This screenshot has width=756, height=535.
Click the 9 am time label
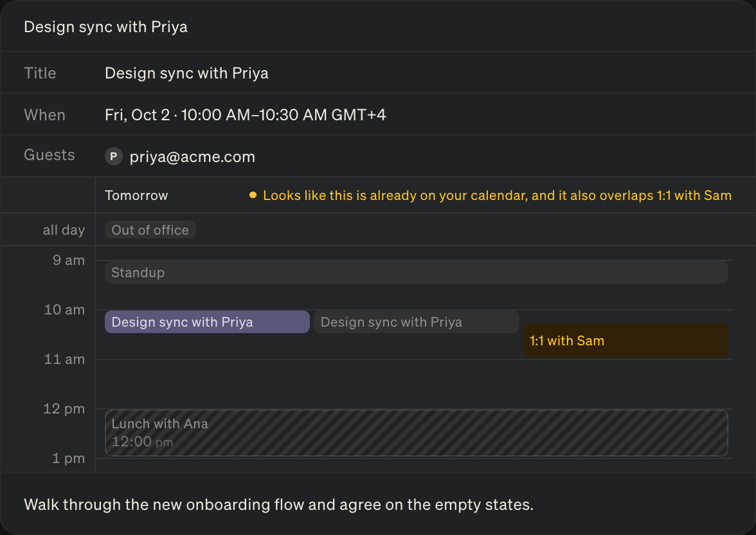pyautogui.click(x=69, y=260)
